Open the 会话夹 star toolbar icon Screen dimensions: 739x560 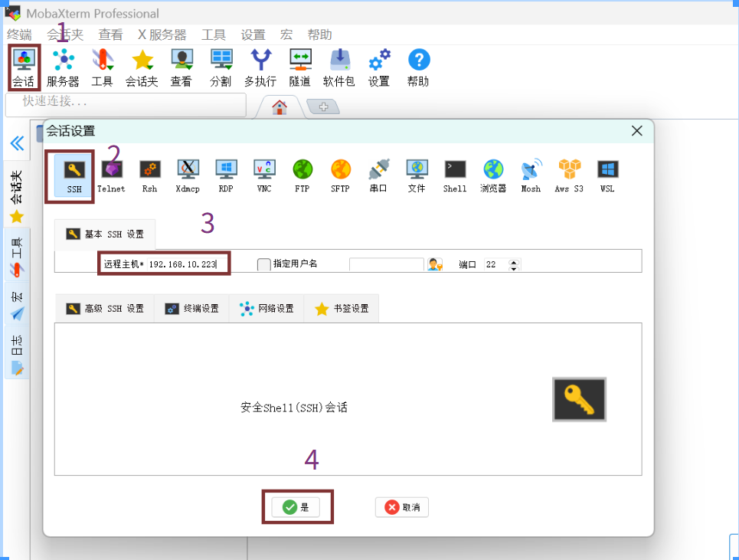[x=142, y=67]
